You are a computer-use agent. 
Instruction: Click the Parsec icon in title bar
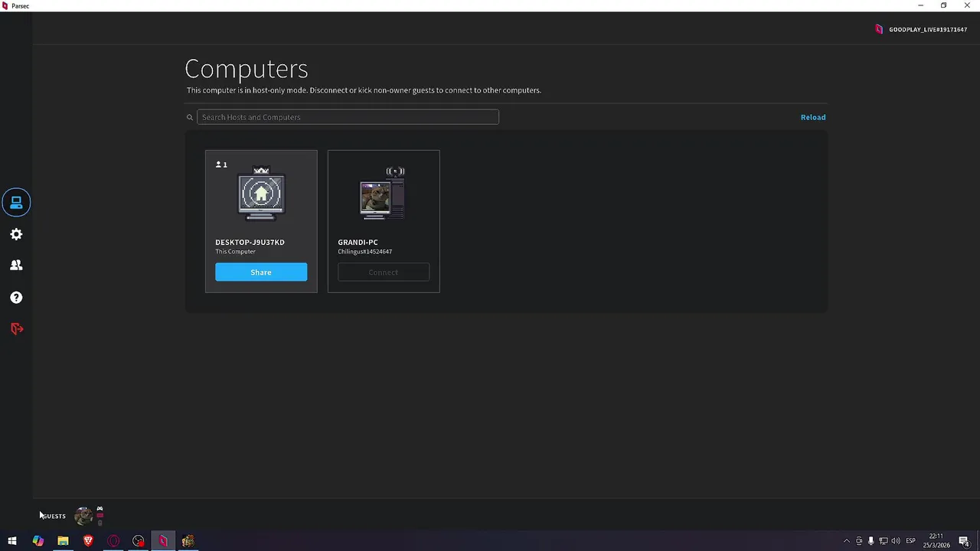[5, 5]
